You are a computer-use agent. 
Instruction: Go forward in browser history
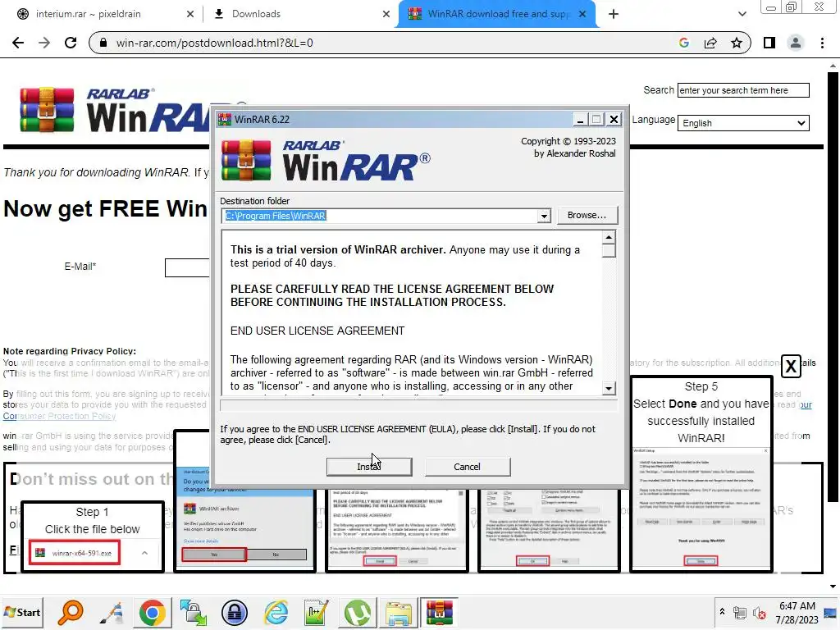point(44,43)
